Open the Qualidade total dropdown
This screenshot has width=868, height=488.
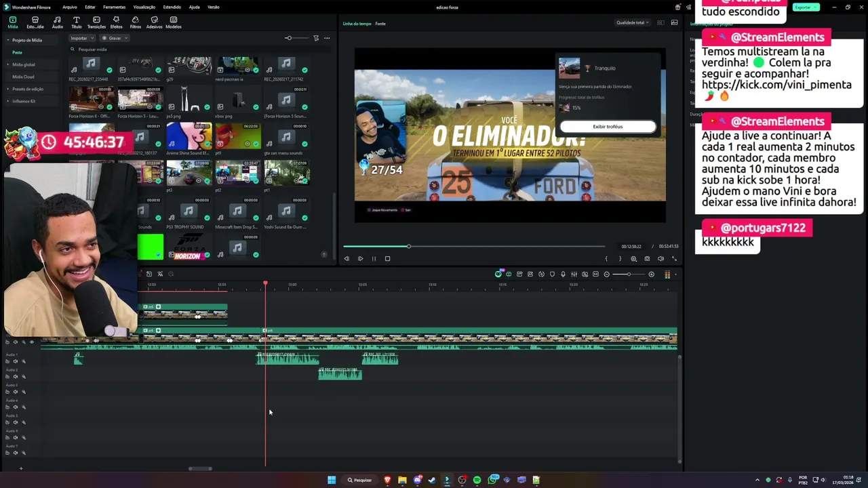tap(633, 22)
